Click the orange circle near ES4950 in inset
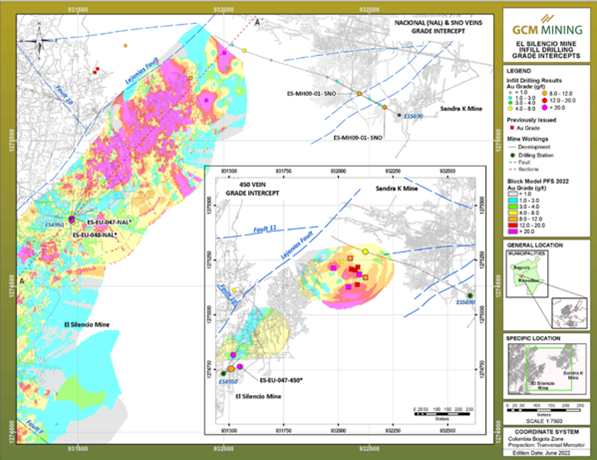 point(231,369)
